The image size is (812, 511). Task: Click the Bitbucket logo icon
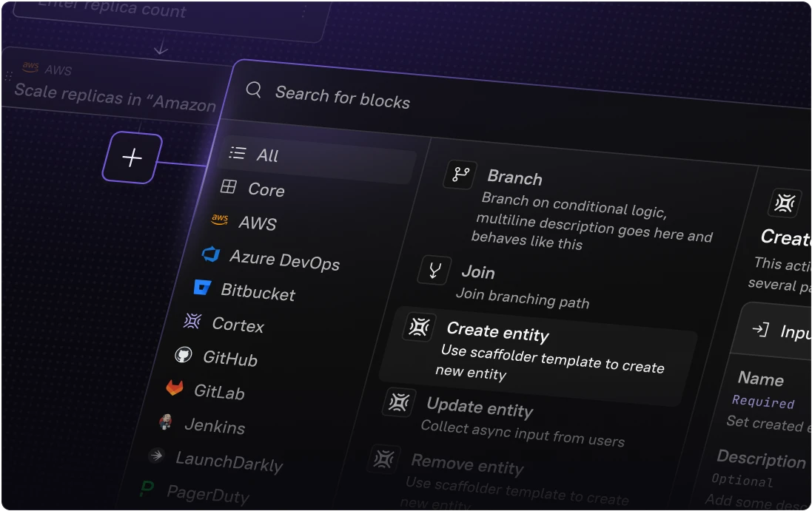tap(202, 287)
